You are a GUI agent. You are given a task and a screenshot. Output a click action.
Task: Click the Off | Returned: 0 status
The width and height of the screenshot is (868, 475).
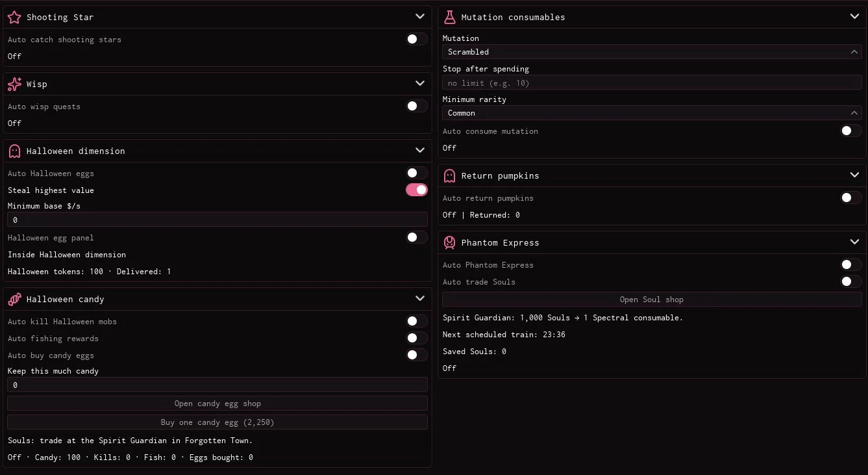pos(481,215)
